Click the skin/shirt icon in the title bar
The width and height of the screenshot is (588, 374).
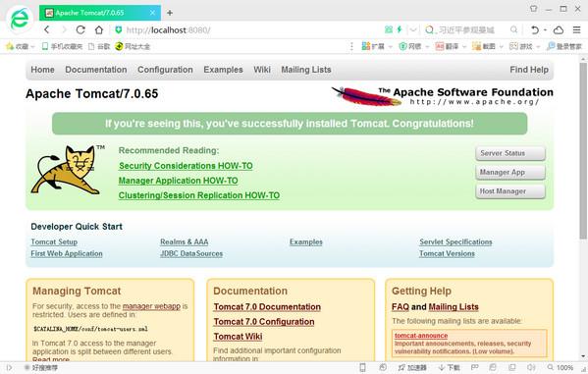click(x=534, y=9)
